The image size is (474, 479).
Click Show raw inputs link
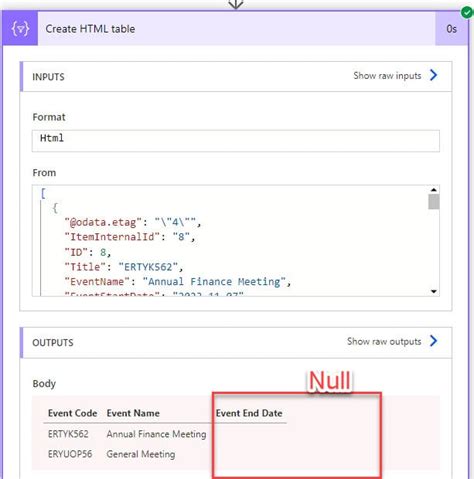click(x=387, y=76)
